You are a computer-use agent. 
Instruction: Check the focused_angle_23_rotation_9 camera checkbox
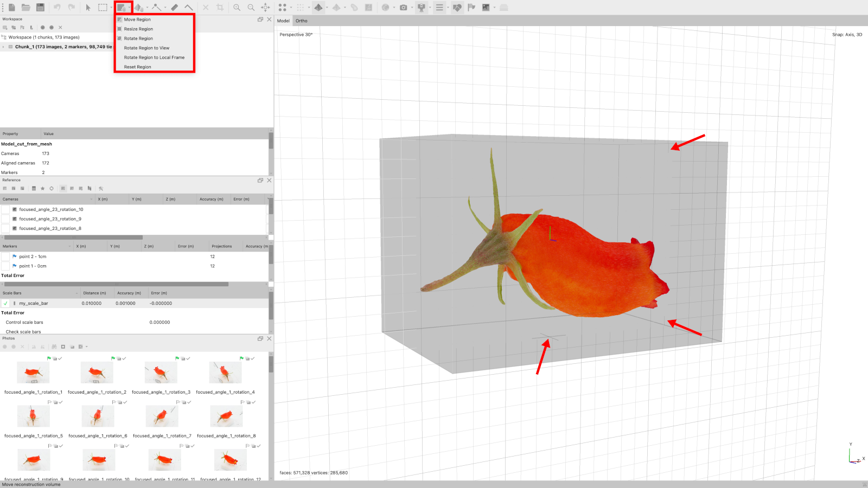coord(5,219)
